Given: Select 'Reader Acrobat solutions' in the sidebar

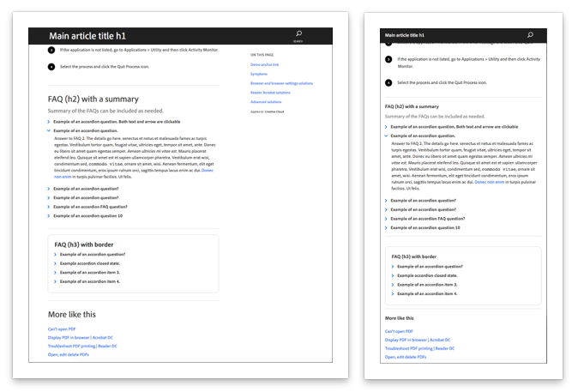Looking at the screenshot, I should pos(271,92).
